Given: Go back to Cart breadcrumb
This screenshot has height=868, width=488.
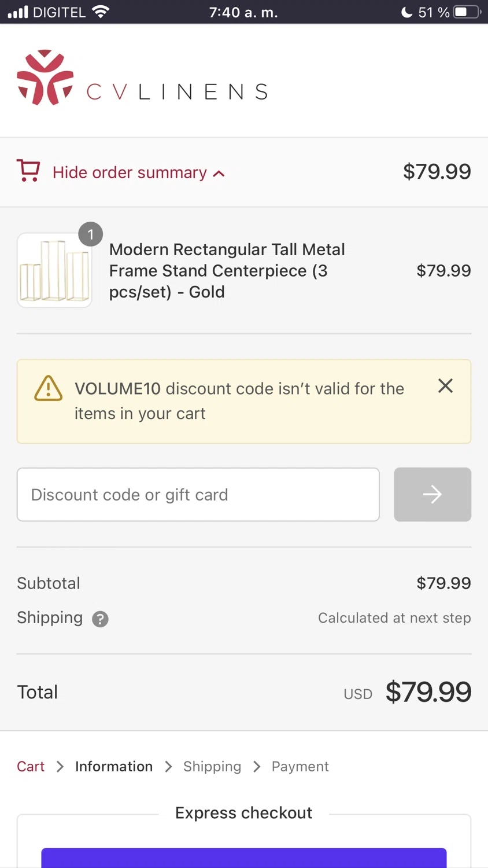Looking at the screenshot, I should [x=31, y=767].
